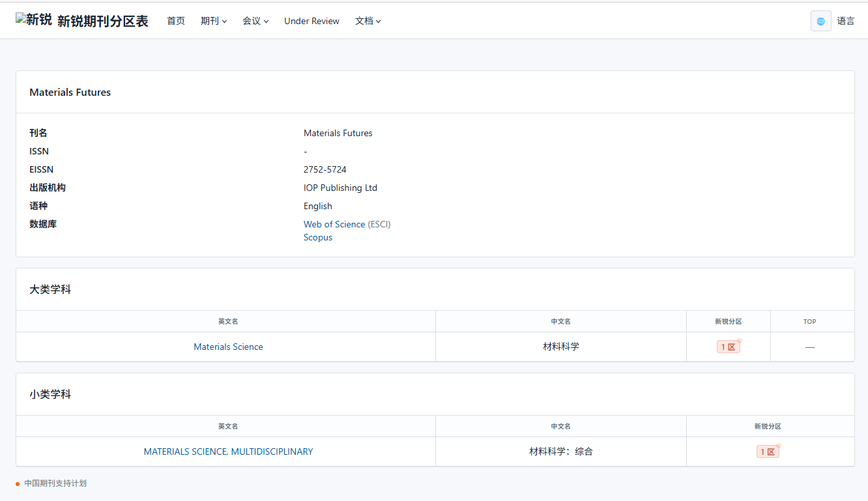Expand the 文档 dropdown menu
Viewport: 868px width, 501px height.
pos(368,21)
